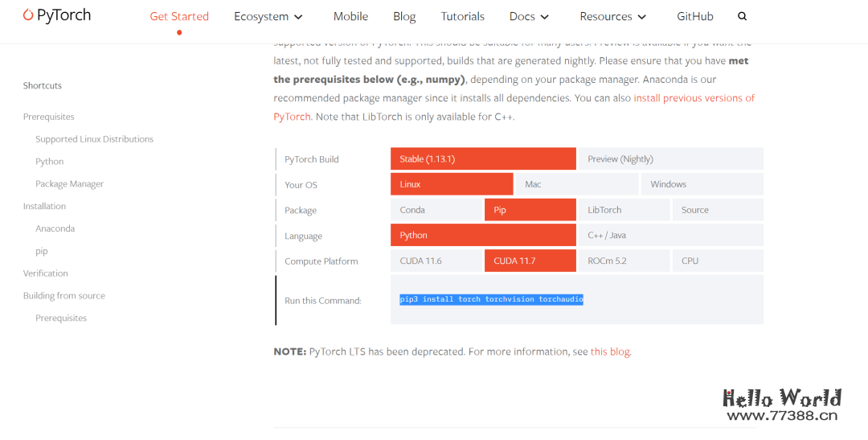Go to the Anaconda sidebar shortcut

[x=55, y=228]
